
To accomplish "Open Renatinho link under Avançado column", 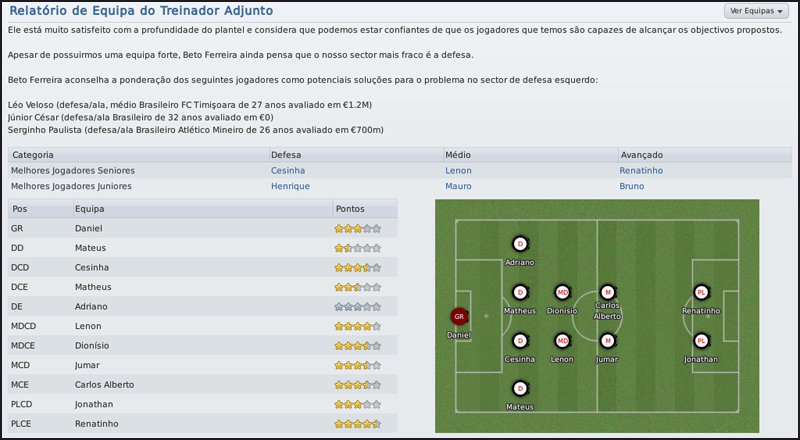I will click(x=643, y=171).
